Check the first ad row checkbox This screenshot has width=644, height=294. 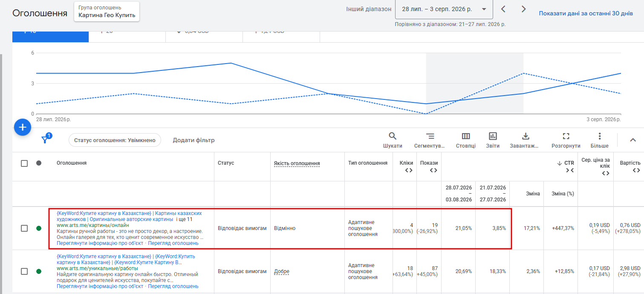(24, 228)
